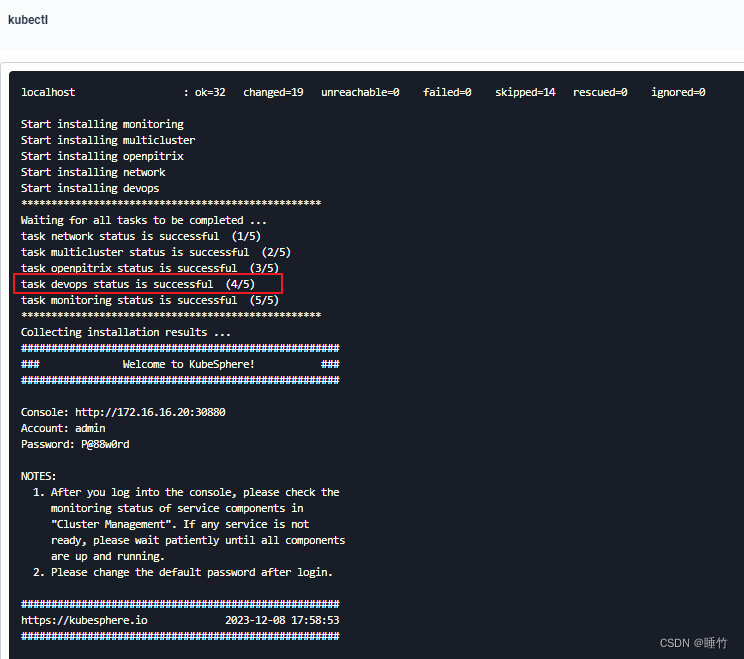Click 'Welcome to KubeSphere!' banner text

[x=188, y=364]
